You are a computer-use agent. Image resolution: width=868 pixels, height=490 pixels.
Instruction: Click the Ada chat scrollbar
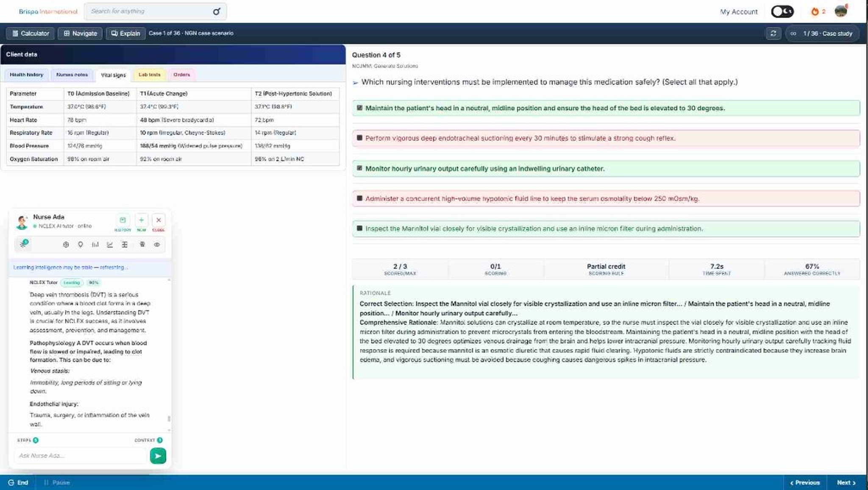169,418
